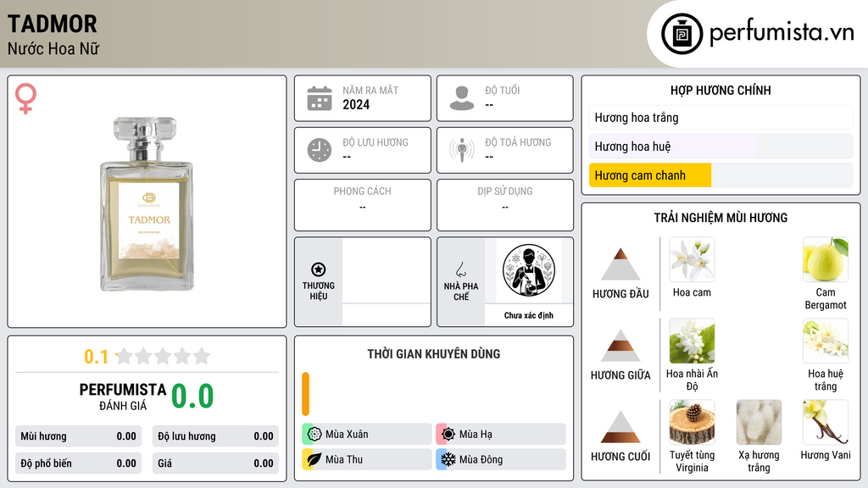
Task: Click the nose icon above Nhà pha chế
Action: pos(460,269)
